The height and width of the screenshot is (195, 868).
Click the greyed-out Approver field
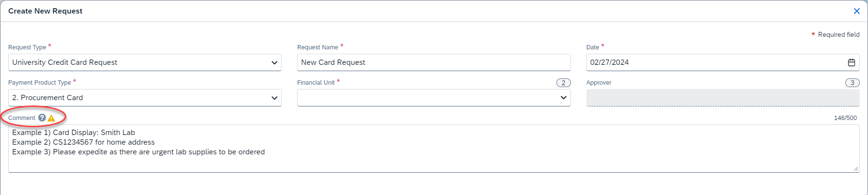point(722,98)
